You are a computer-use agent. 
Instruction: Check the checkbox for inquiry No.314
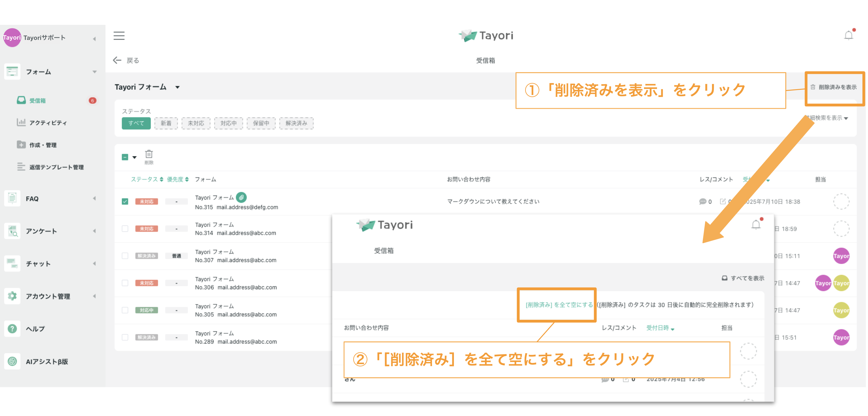coord(125,228)
